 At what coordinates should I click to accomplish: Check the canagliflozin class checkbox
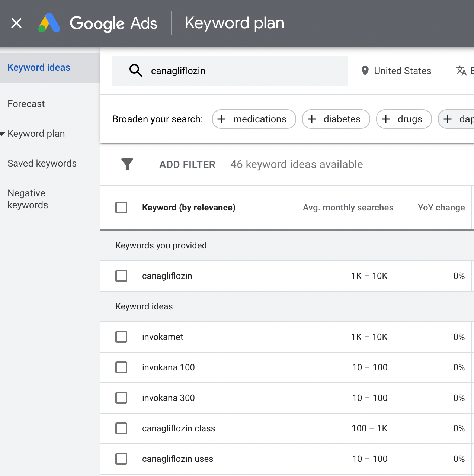[121, 428]
